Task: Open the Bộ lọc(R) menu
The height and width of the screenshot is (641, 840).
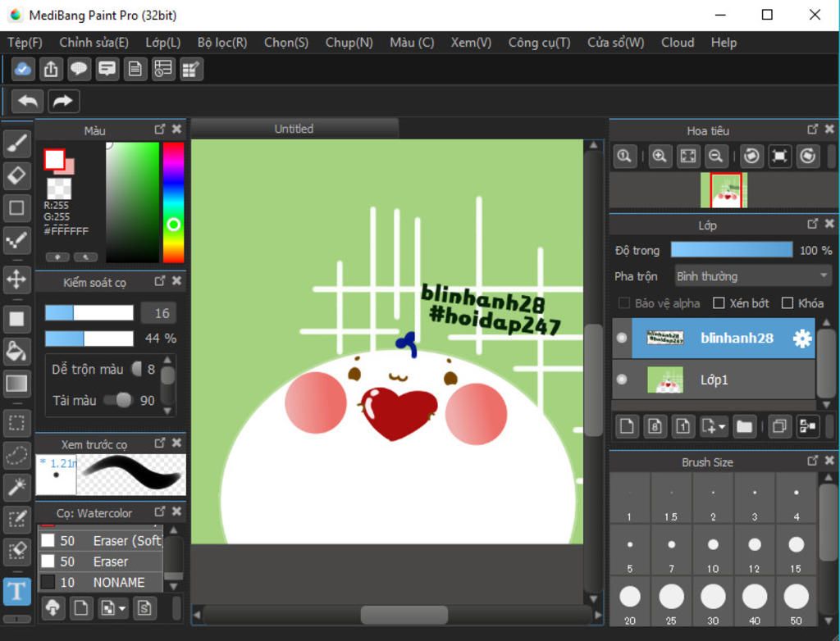Action: [222, 43]
